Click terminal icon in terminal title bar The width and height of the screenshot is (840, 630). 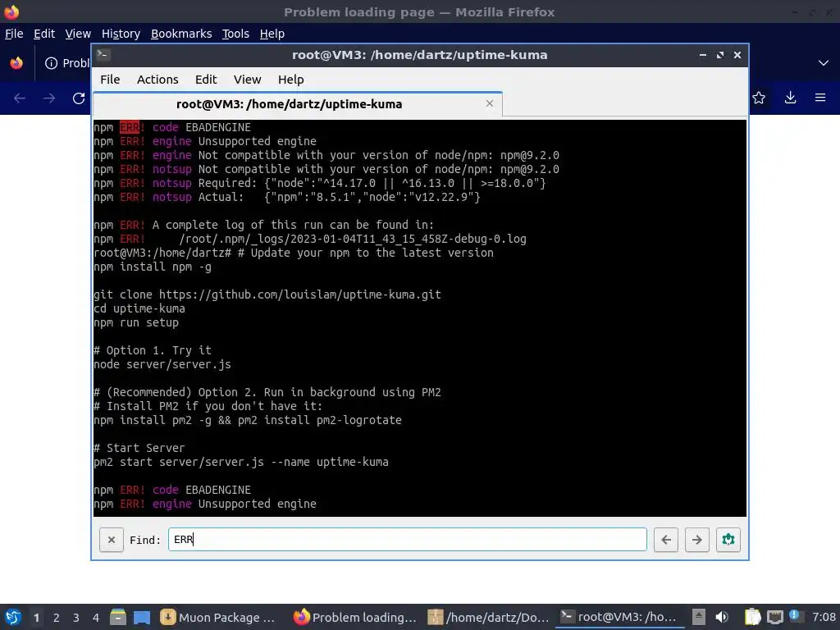point(103,55)
